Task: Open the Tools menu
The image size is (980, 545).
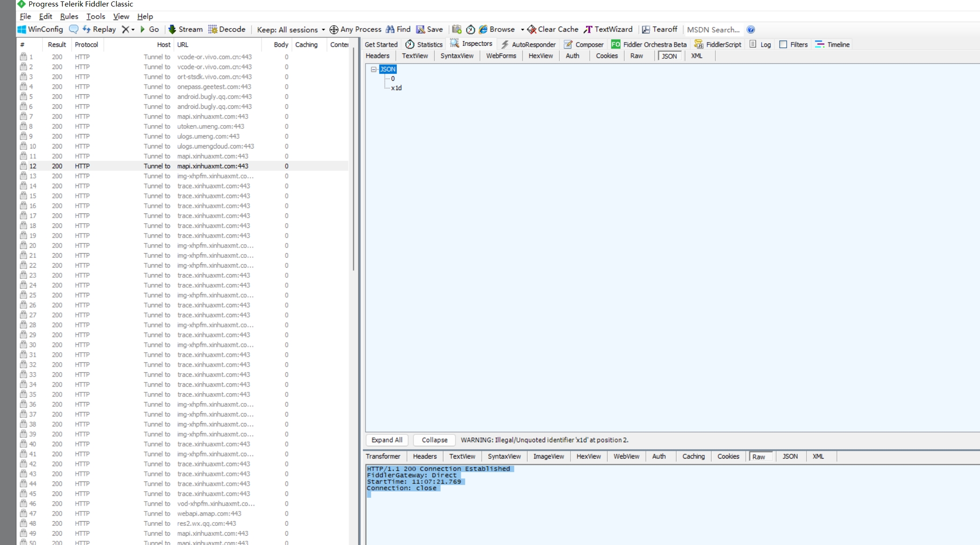Action: (x=96, y=16)
